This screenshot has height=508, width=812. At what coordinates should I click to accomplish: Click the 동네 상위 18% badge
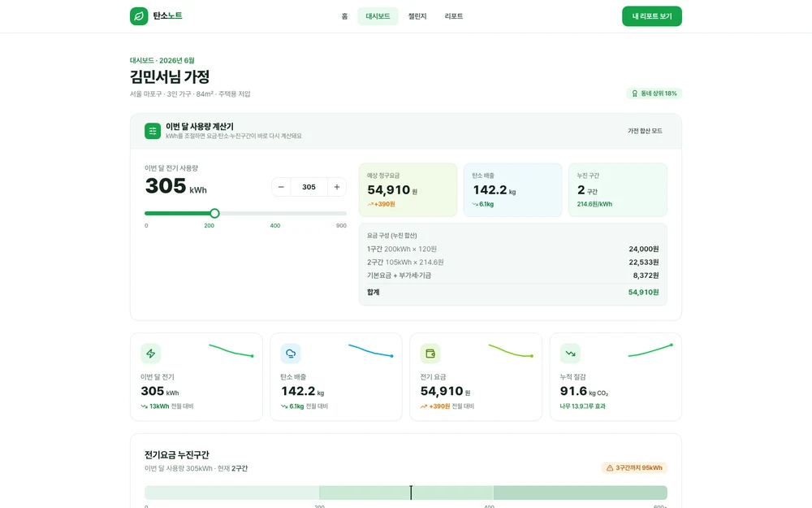(654, 93)
